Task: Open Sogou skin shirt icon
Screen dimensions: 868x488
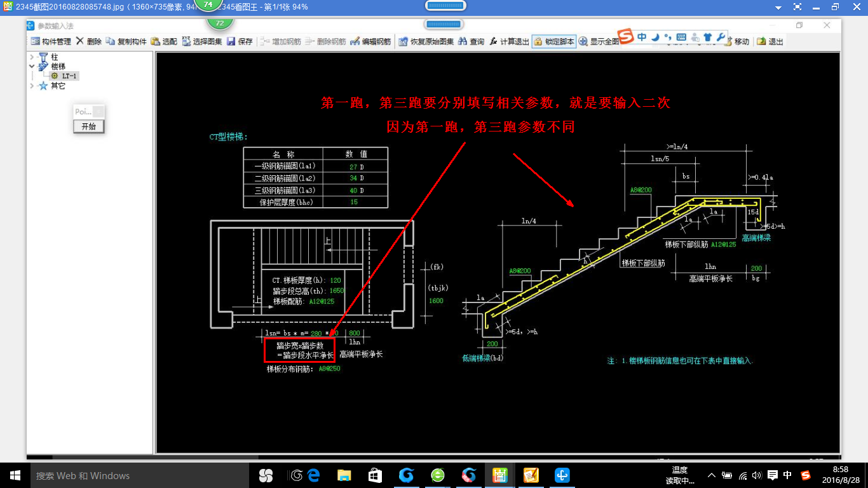Action: click(x=707, y=37)
